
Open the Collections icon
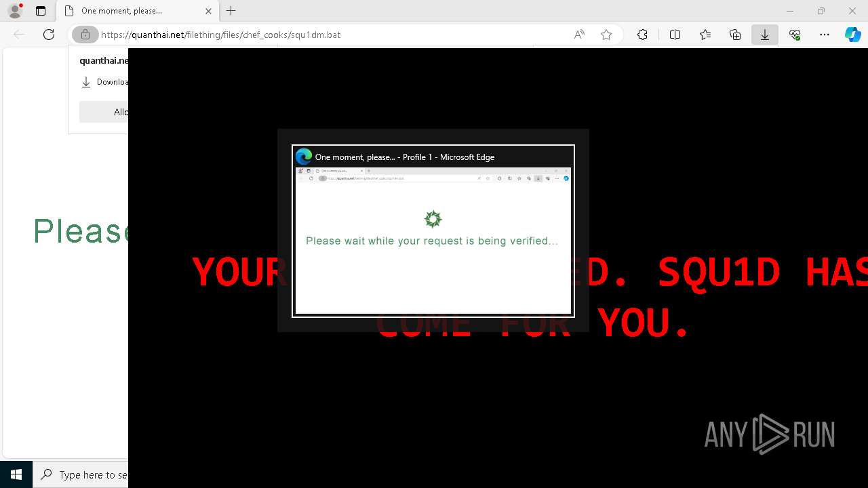coord(735,35)
